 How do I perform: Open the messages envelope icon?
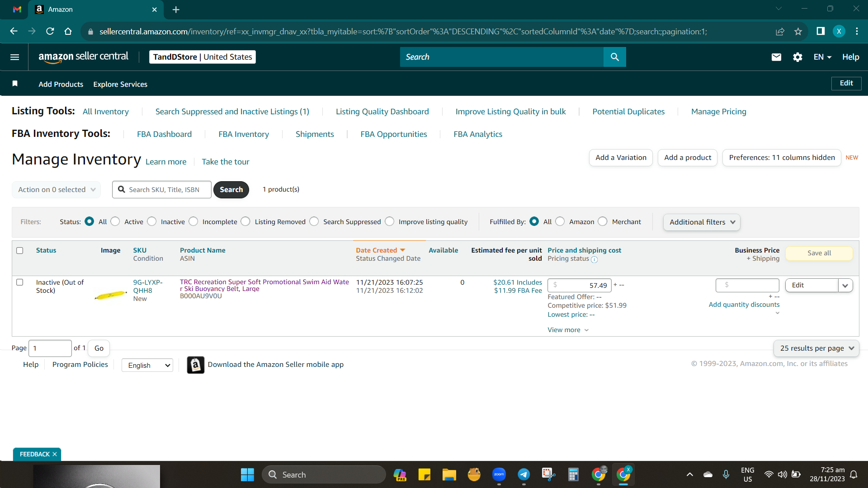(776, 57)
